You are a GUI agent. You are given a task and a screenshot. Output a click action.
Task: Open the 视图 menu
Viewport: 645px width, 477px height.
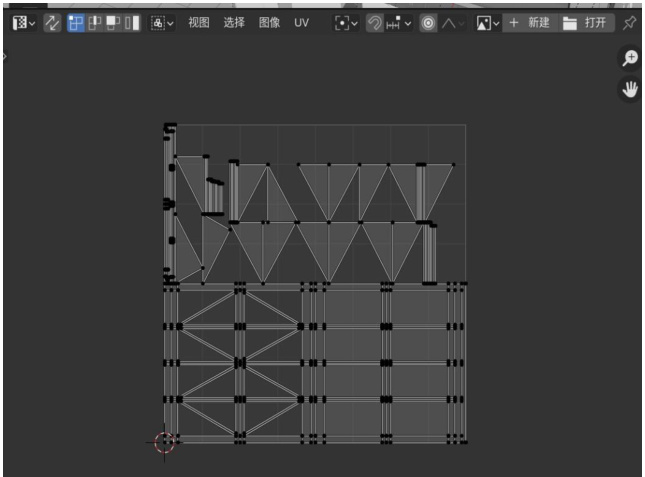199,22
